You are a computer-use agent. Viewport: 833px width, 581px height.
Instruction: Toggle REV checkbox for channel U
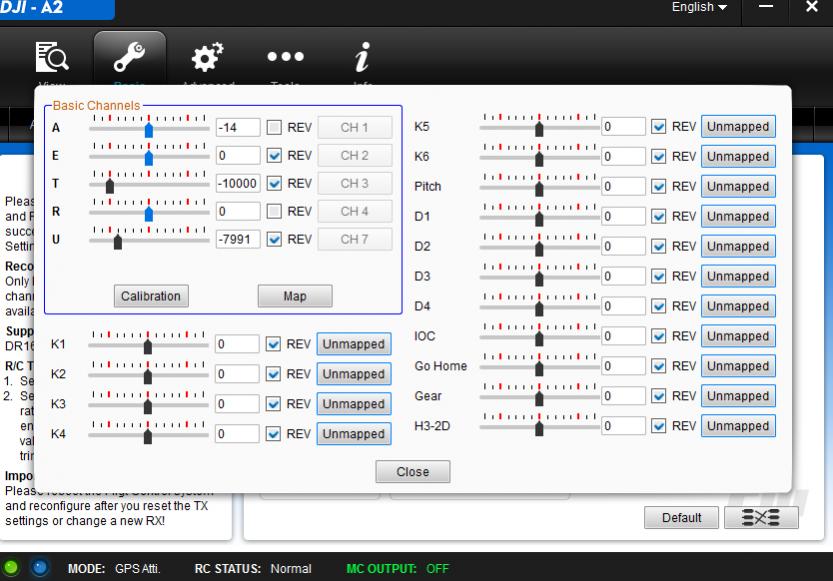pyautogui.click(x=274, y=239)
